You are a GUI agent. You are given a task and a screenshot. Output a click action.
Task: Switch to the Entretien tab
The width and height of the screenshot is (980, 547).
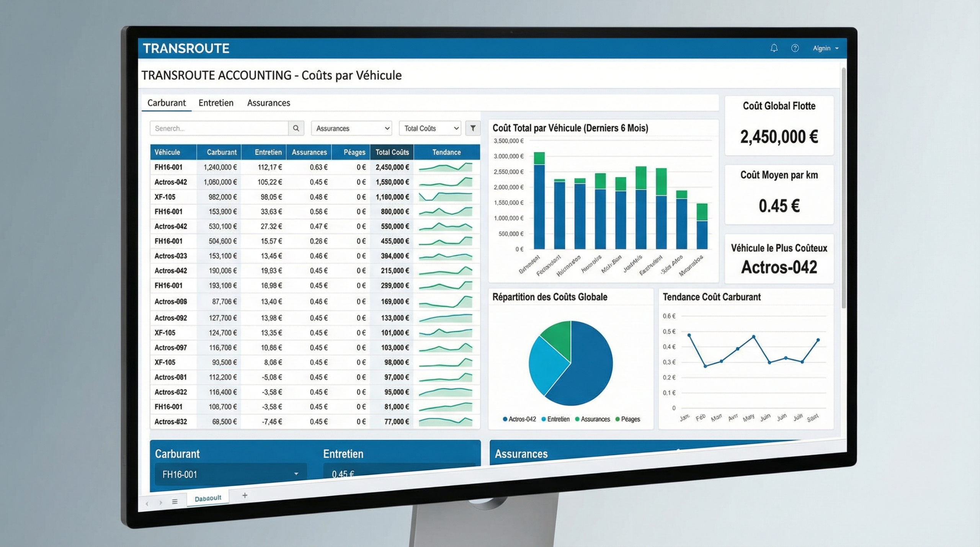pos(216,103)
